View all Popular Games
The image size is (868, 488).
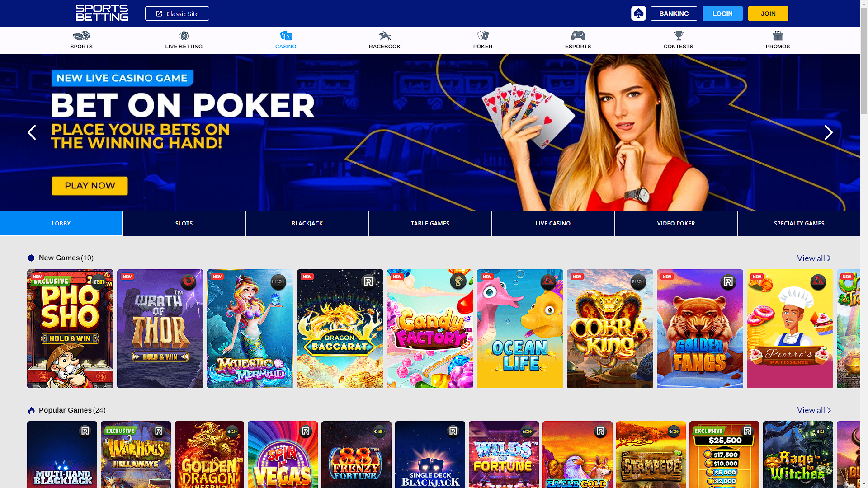coord(814,410)
